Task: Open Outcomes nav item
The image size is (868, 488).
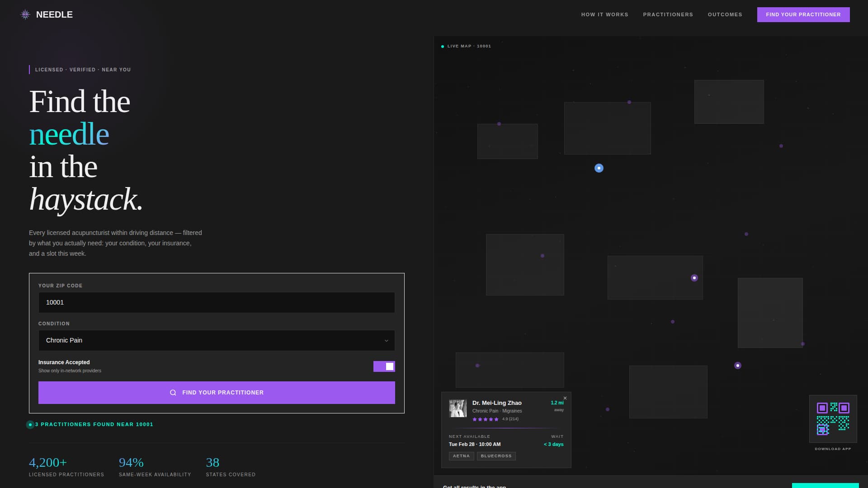Action: 725,14
